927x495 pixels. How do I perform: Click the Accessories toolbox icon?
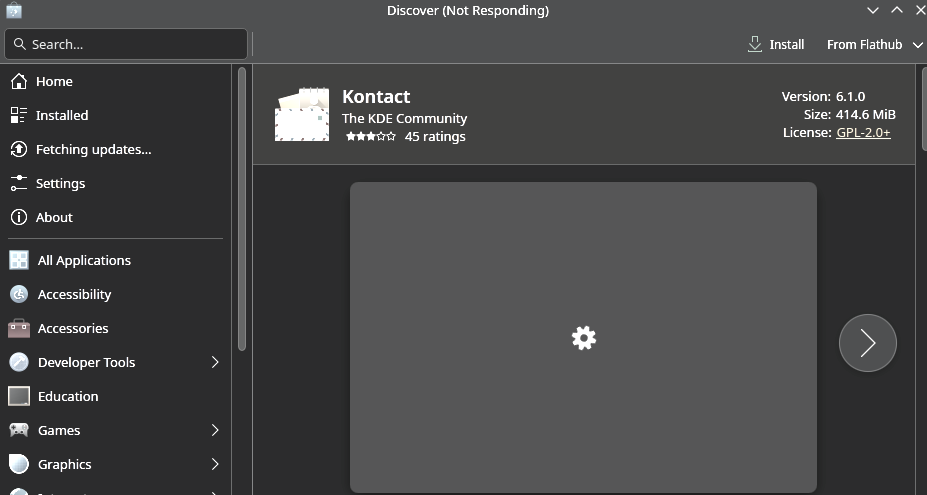click(x=19, y=328)
